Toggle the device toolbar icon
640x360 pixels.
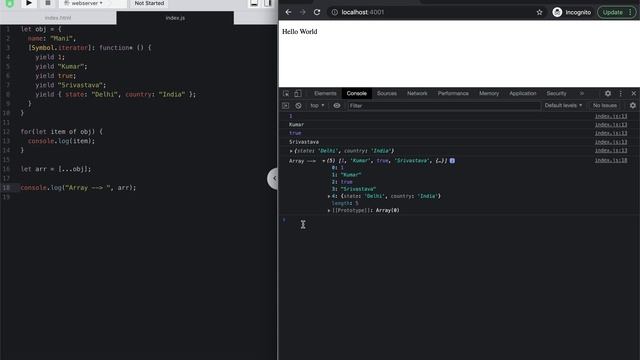298,93
